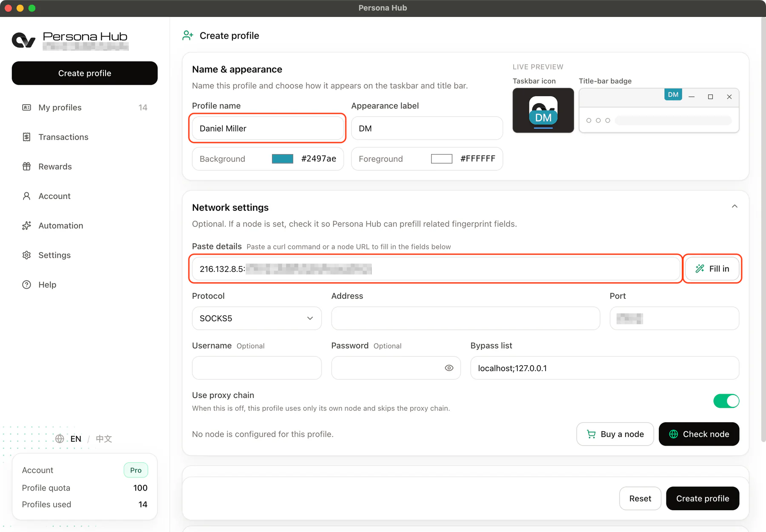Click the Bypass list input field
766x532 pixels.
tap(605, 368)
